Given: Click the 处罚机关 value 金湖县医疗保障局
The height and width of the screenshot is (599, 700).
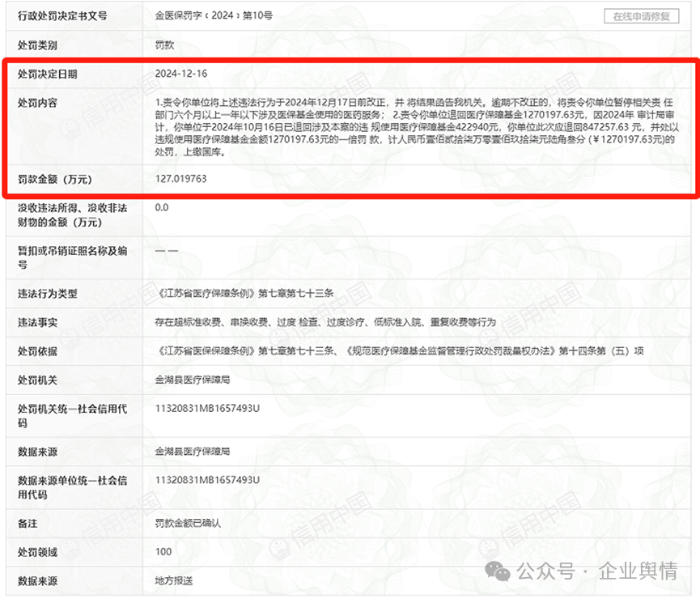Looking at the screenshot, I should (193, 380).
